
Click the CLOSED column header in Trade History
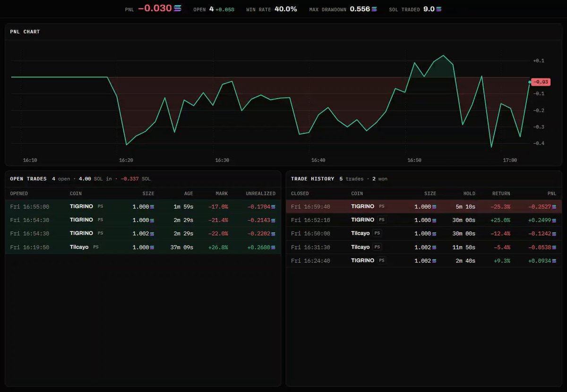click(300, 194)
